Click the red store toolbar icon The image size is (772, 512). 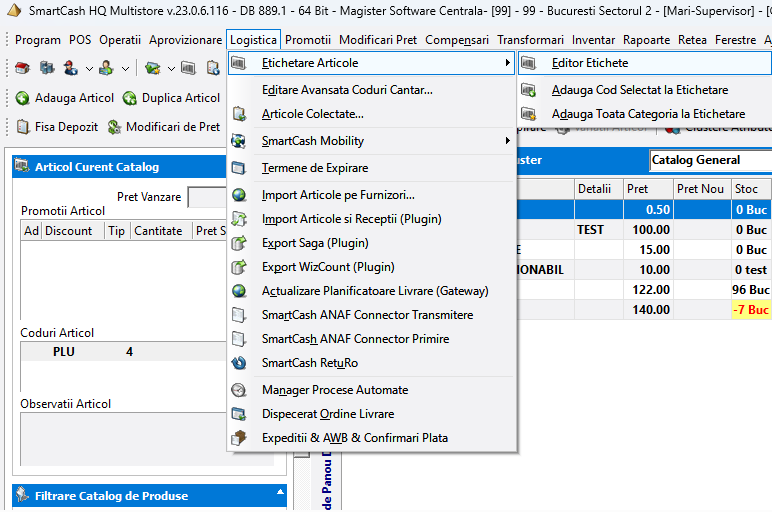pyautogui.click(x=22, y=68)
